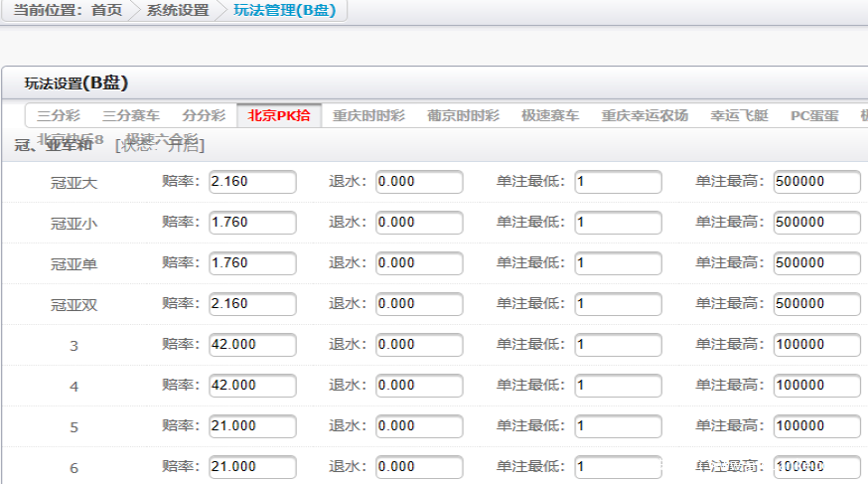Switch to the 重庆时时彩 tab

click(368, 115)
